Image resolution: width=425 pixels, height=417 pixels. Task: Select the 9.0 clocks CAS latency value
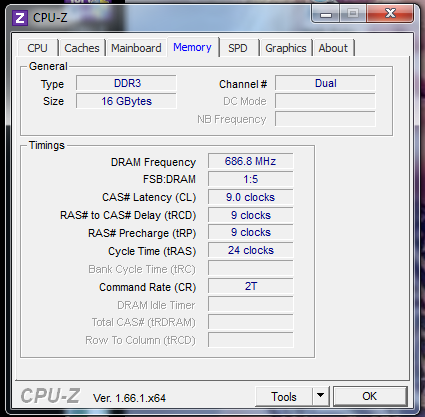tap(251, 197)
